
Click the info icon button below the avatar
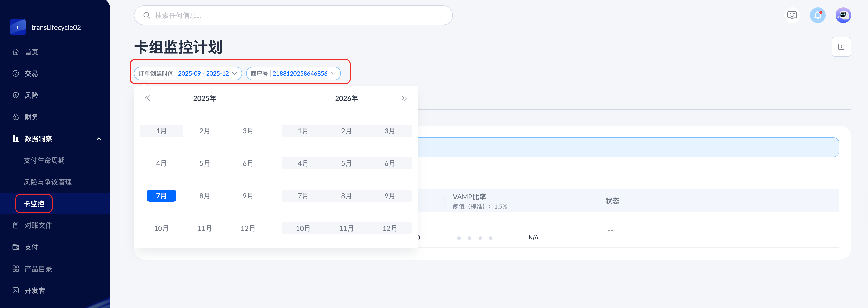pos(841,47)
